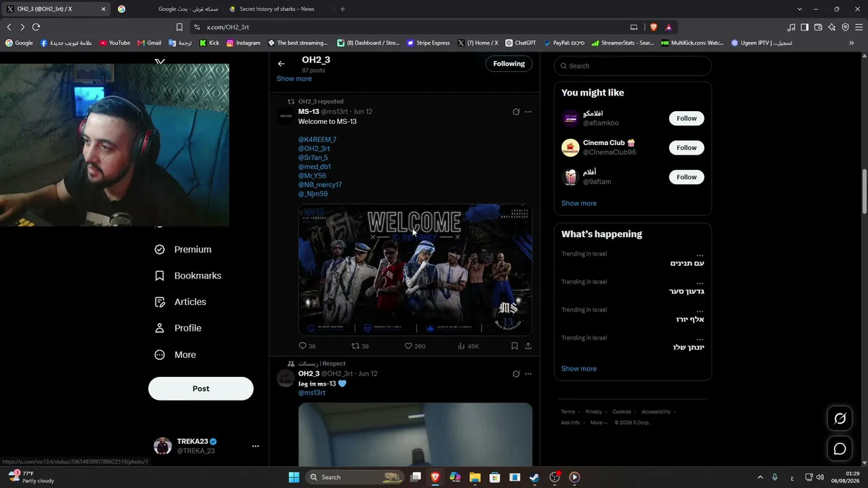The image size is (868, 488).
Task: Open the WELCOME image in the MS-13 post
Action: click(415, 270)
